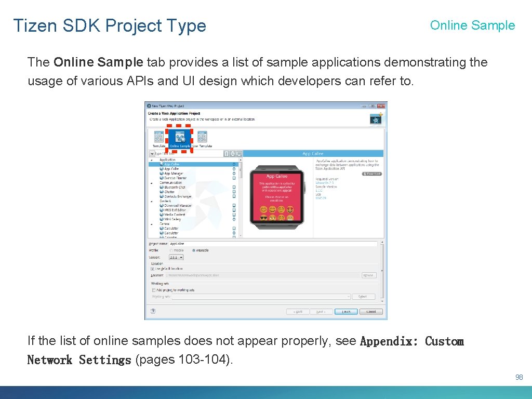Screen dimensions: 532x399
Task: Click wearable profile icon in App Caller row
Action: 234,169
